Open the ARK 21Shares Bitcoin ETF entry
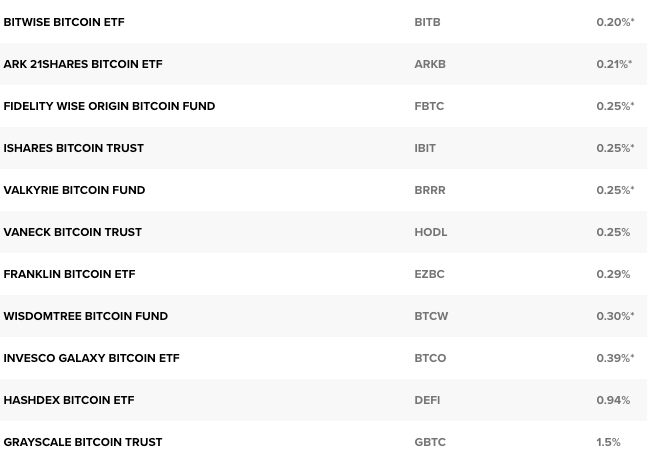This screenshot has height=459, width=647. click(83, 64)
